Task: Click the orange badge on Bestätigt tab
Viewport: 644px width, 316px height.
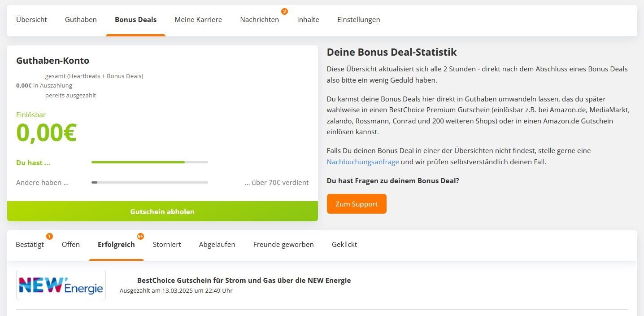Action: [49, 236]
